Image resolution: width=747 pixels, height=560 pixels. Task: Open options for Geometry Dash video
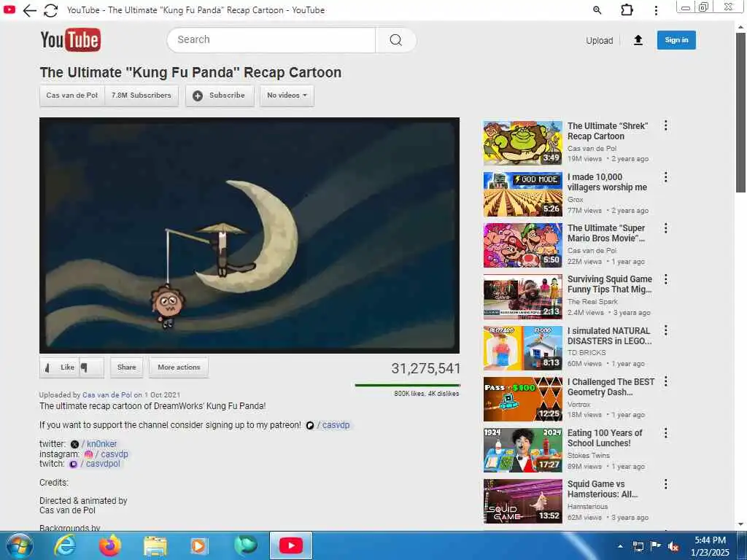(665, 381)
